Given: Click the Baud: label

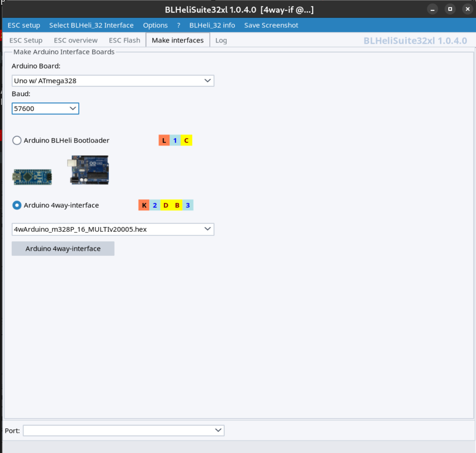Looking at the screenshot, I should pos(21,94).
